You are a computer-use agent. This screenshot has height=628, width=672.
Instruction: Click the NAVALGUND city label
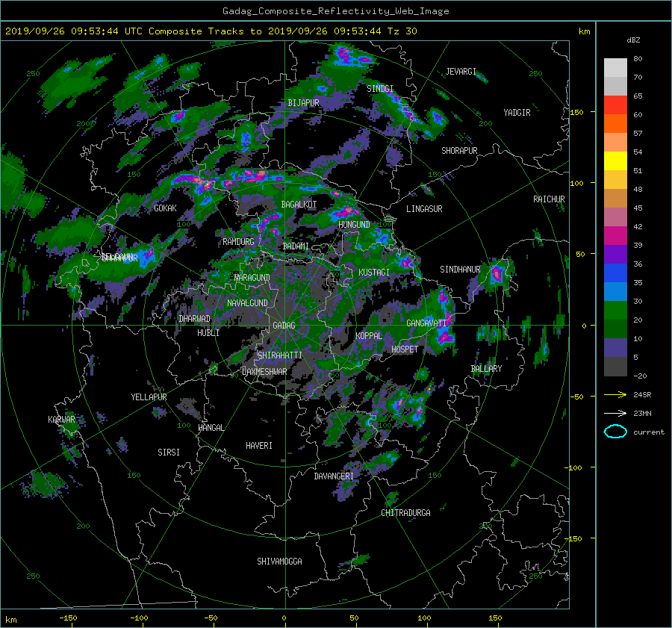247,303
